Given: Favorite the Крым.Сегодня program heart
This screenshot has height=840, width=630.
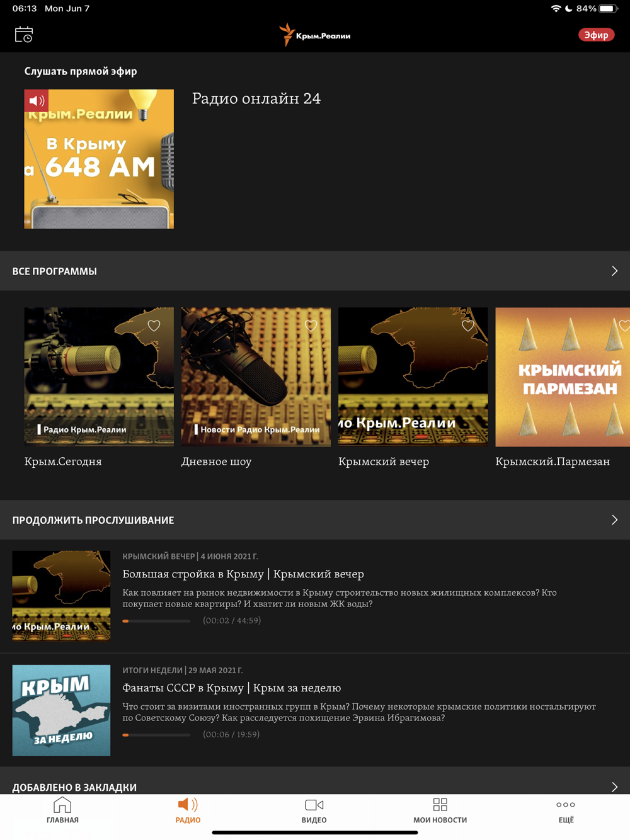Looking at the screenshot, I should tap(154, 326).
